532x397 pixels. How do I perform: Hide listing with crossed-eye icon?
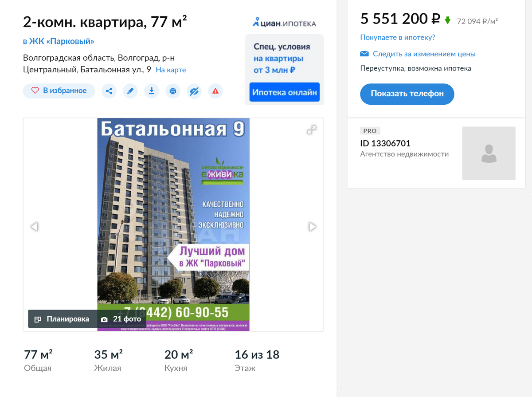194,91
